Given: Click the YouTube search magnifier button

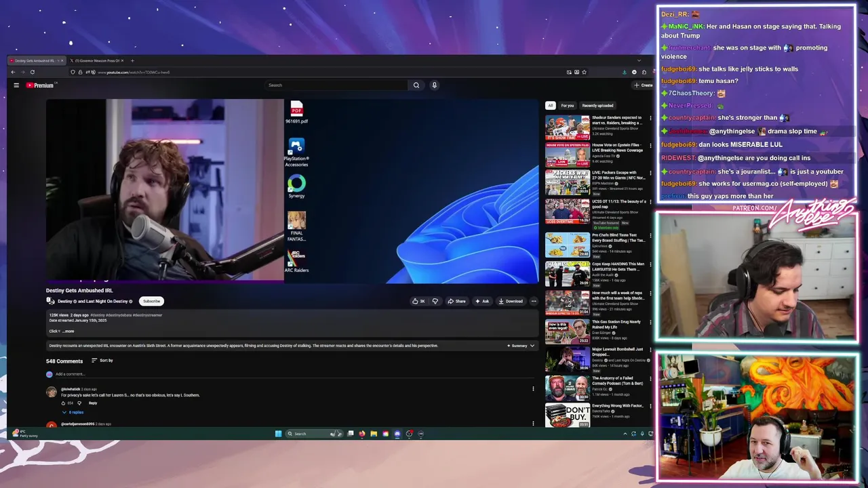Looking at the screenshot, I should pyautogui.click(x=416, y=85).
